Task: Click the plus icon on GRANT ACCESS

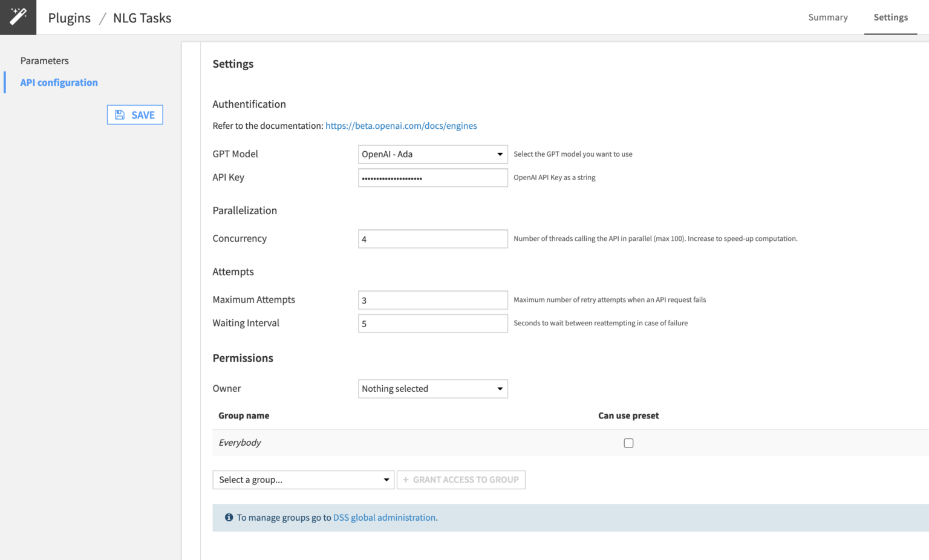Action: (406, 480)
